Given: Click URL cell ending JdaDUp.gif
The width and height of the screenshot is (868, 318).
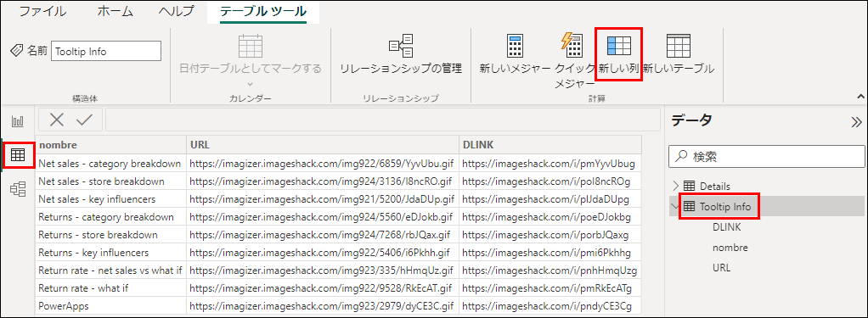Looking at the screenshot, I should coord(322,198).
